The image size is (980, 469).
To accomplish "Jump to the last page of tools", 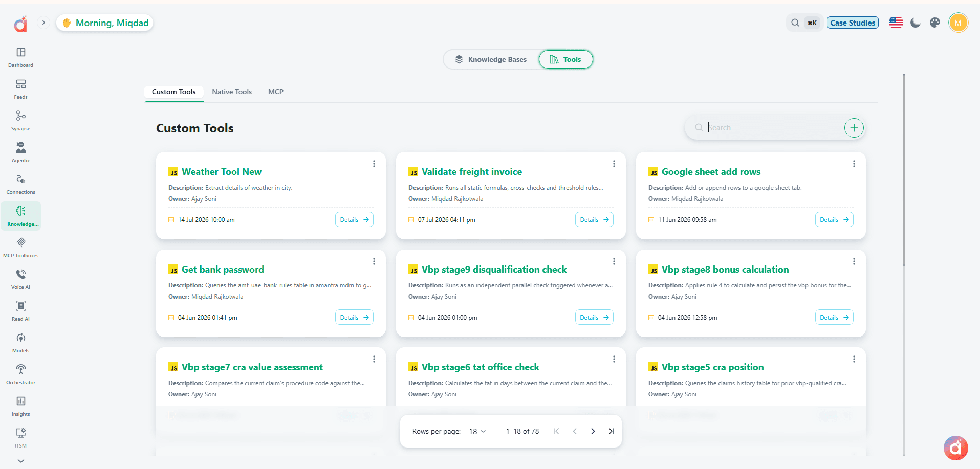I will (x=611, y=431).
